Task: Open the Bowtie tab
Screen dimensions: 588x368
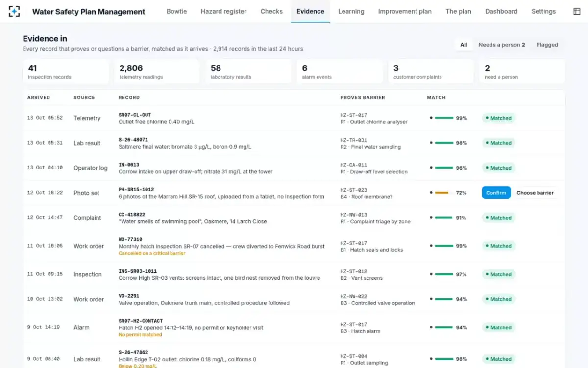Action: pos(176,11)
